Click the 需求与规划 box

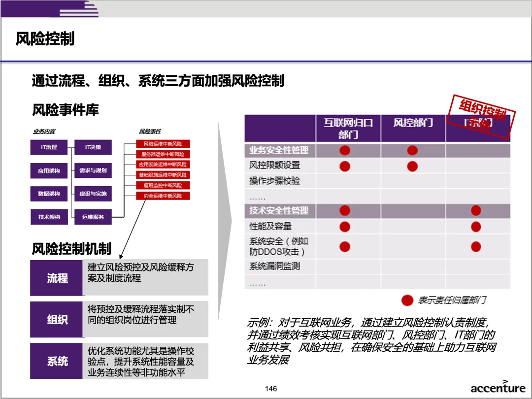coord(93,170)
